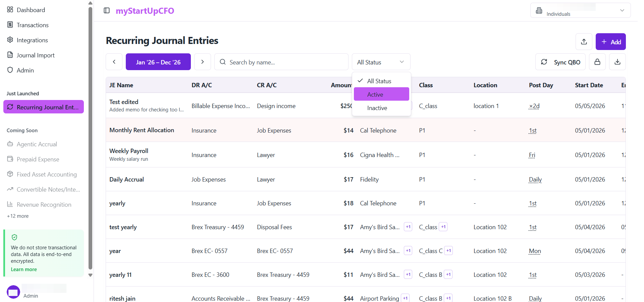
Task: Choose All Status option in menu
Action: tap(381, 81)
